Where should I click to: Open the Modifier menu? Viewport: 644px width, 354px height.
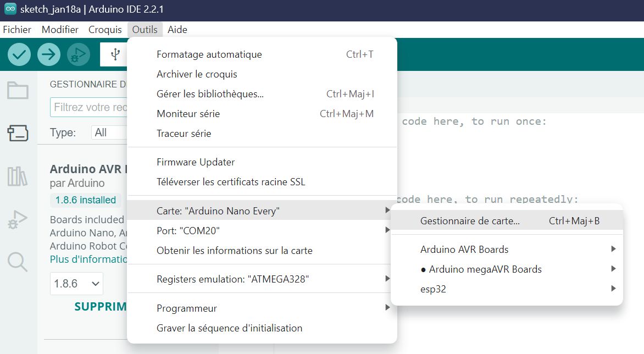pyautogui.click(x=60, y=30)
